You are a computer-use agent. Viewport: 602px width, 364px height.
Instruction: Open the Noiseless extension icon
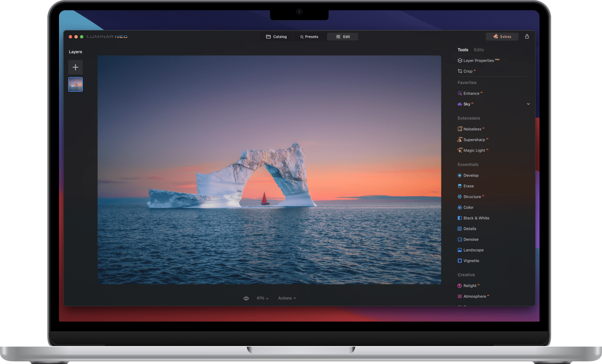[x=460, y=129]
